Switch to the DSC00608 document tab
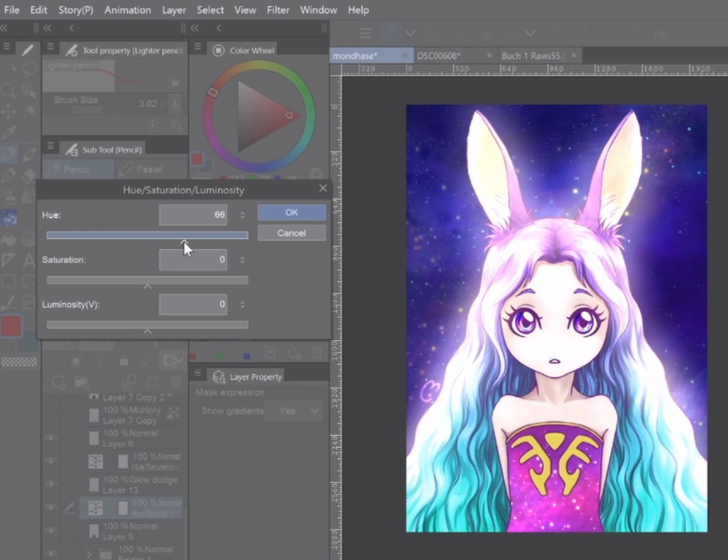The height and width of the screenshot is (560, 728). pos(438,56)
